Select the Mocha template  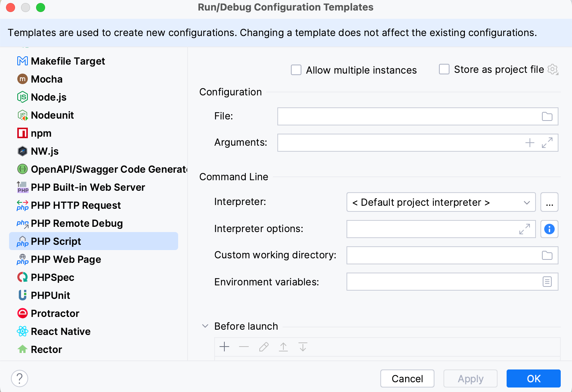[94, 79]
